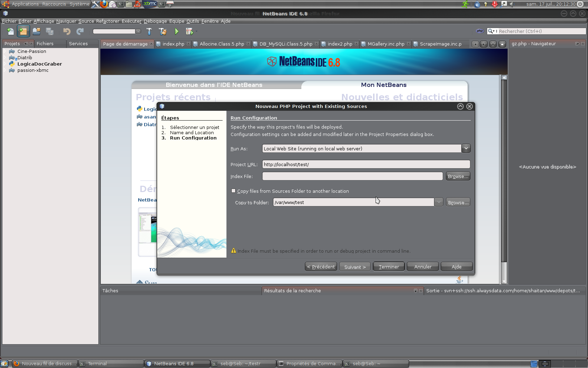Select the Cine-Passion project

[32, 51]
